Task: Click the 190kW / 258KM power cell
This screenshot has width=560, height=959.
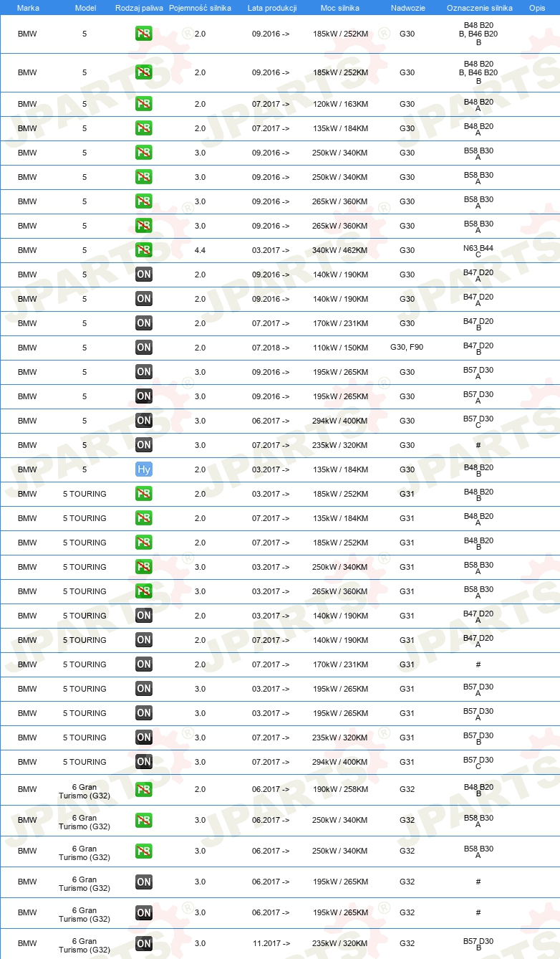Action: point(340,789)
